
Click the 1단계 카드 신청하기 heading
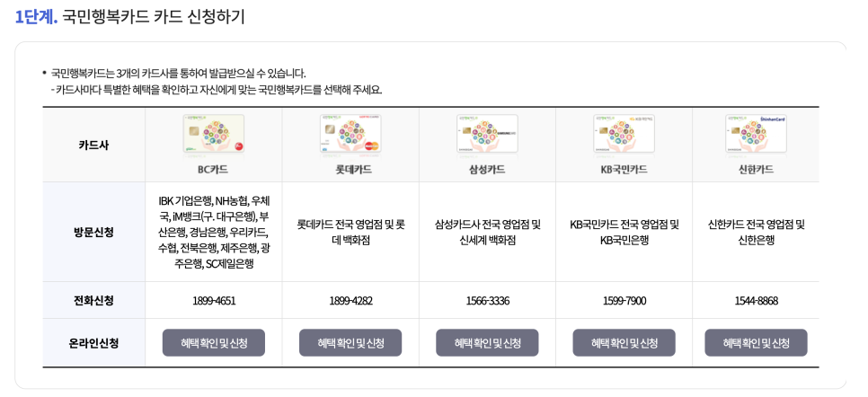click(130, 16)
